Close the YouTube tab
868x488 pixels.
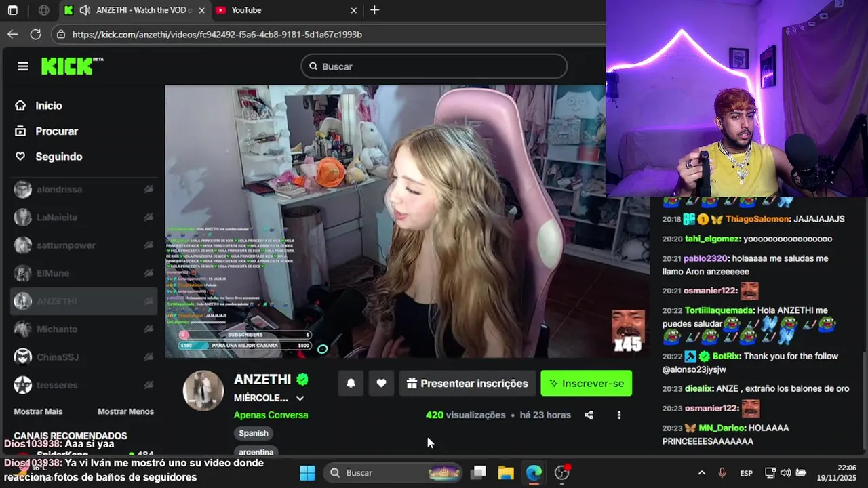(x=353, y=10)
